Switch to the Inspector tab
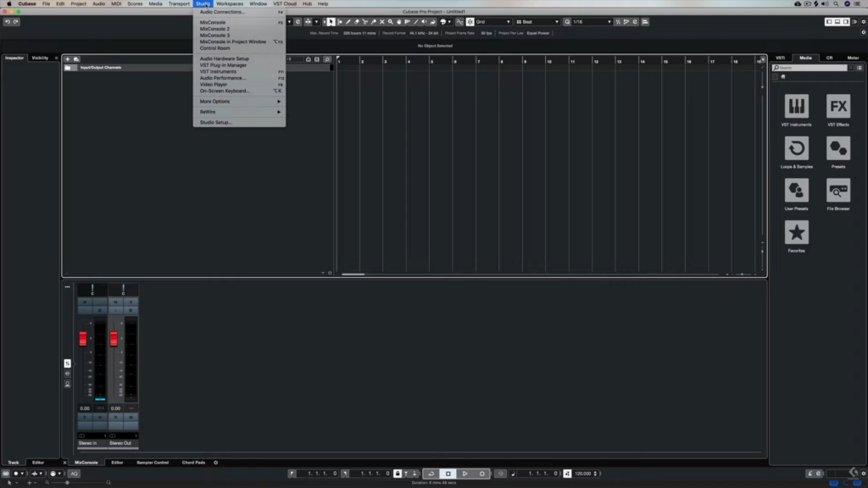868x488 pixels. point(14,58)
